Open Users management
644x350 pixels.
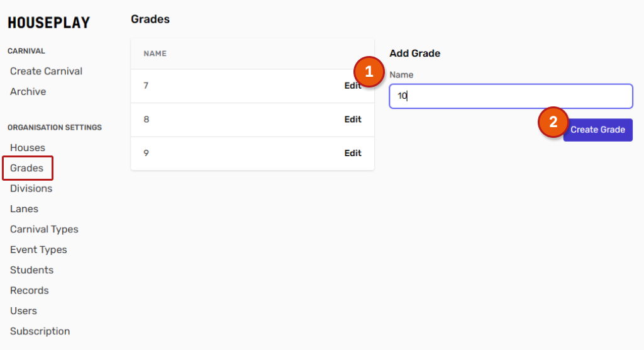click(x=23, y=310)
